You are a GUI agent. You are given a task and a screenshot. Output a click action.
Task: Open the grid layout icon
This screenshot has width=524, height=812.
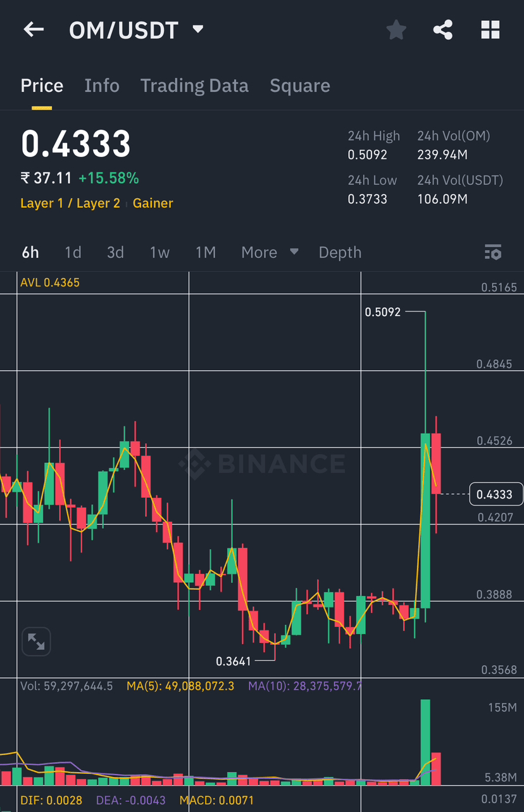pyautogui.click(x=490, y=30)
